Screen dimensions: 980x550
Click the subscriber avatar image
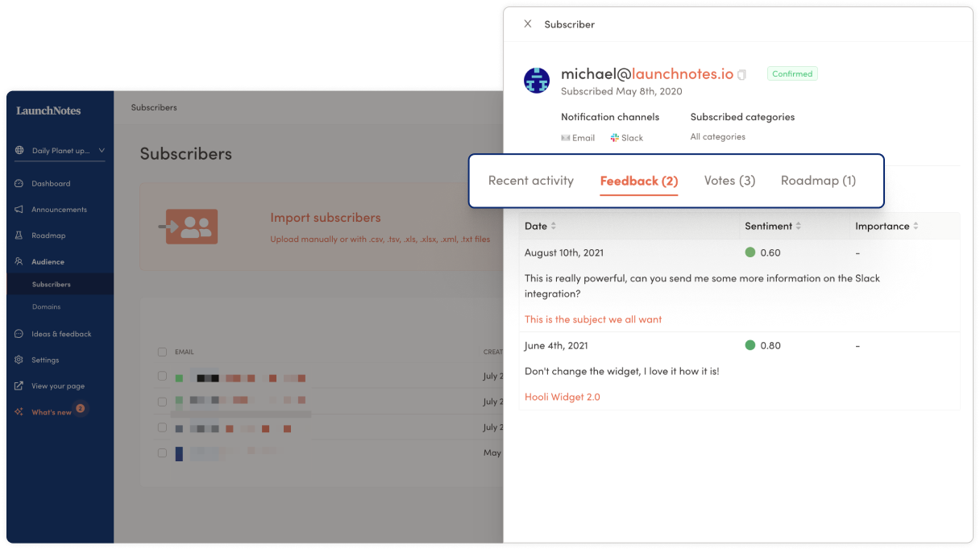538,81
